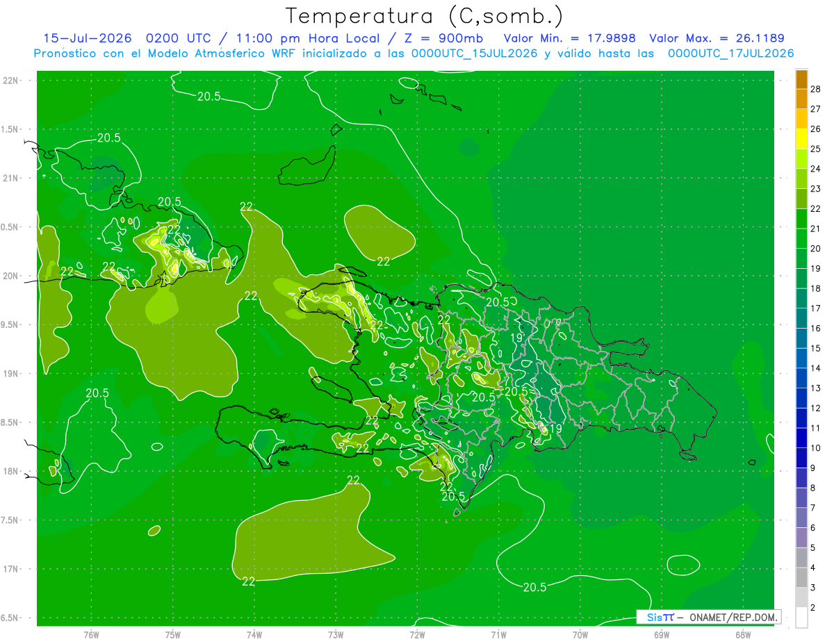Click legend value 26 on the colorbar
The height and width of the screenshot is (644, 834).
tap(816, 129)
